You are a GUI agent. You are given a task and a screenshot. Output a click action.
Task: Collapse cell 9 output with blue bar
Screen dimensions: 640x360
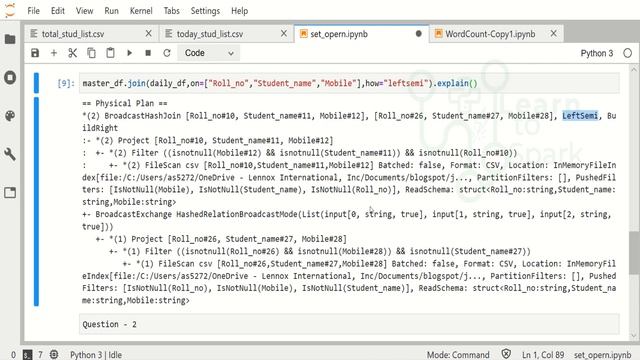click(36, 202)
